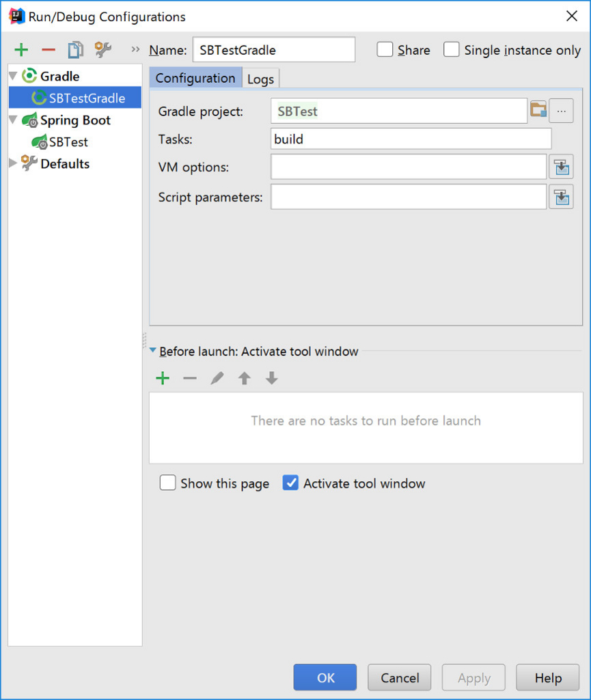Close the Run/Debug Configurations dialog
Image resolution: width=591 pixels, height=700 pixels.
[x=571, y=16]
